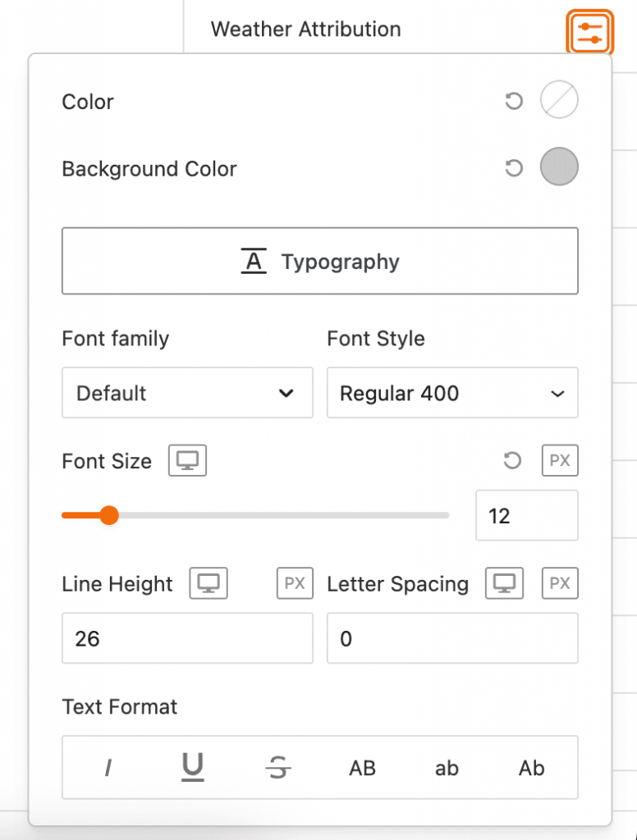Image resolution: width=637 pixels, height=840 pixels.
Task: Reset the Color value
Action: pyautogui.click(x=514, y=102)
